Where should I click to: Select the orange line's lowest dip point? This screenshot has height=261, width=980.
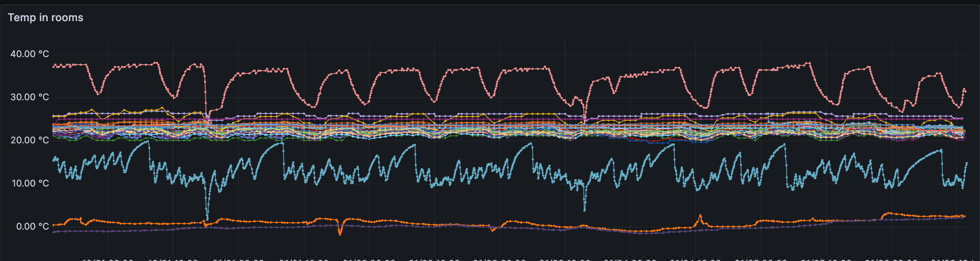(x=340, y=234)
